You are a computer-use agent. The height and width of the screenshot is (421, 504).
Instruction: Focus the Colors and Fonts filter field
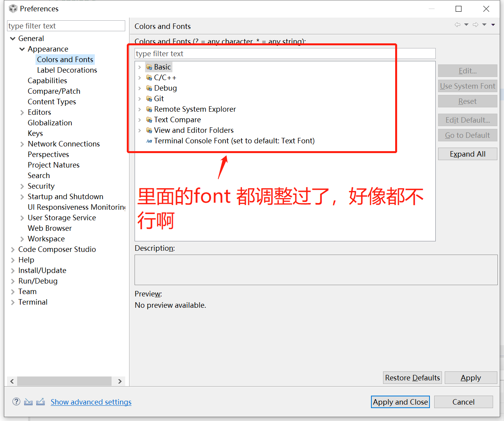tap(285, 54)
